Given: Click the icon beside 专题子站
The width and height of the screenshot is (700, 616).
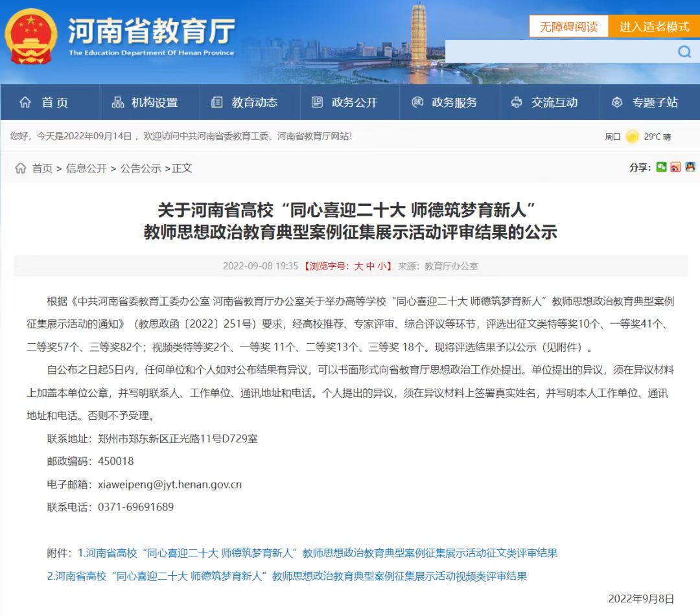Looking at the screenshot, I should (x=617, y=102).
